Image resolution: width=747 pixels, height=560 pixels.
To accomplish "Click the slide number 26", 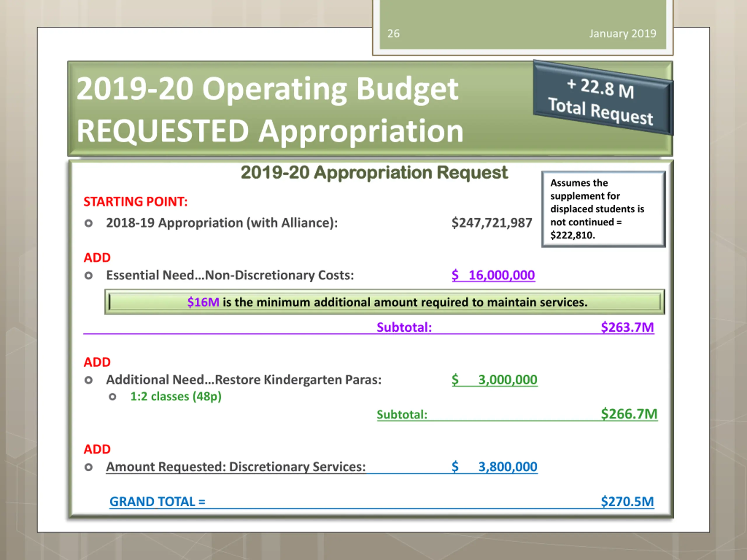I will (393, 34).
